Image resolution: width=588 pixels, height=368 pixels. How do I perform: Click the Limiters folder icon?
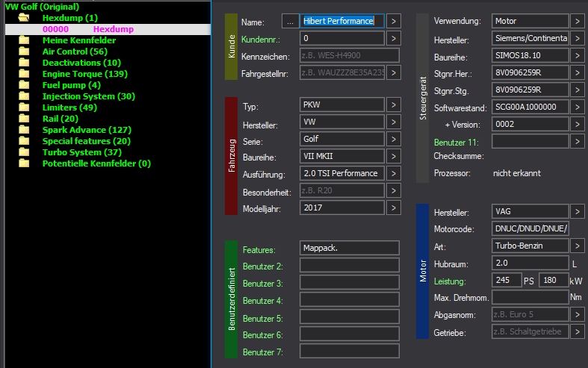click(x=24, y=107)
